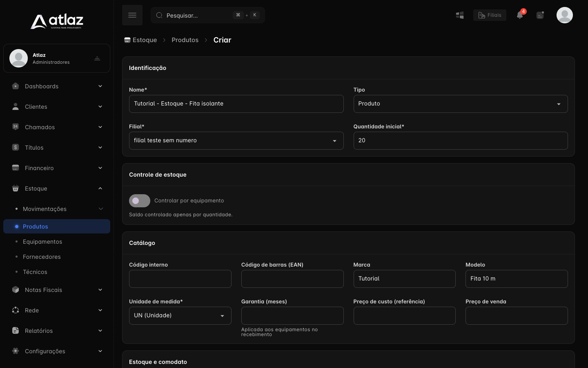
Task: Click the Código de barras (EAN) field
Action: pos(292,279)
